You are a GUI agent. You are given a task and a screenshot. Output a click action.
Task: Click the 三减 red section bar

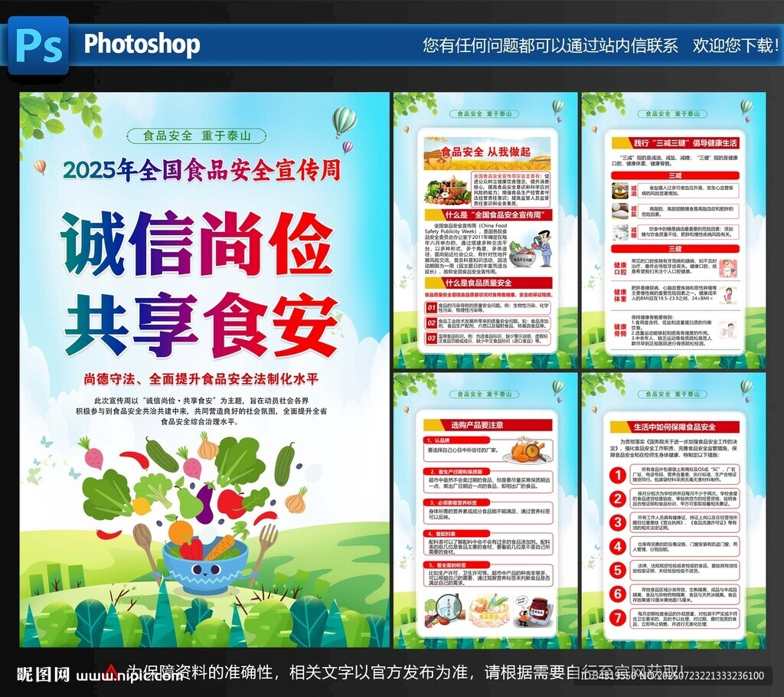point(675,175)
